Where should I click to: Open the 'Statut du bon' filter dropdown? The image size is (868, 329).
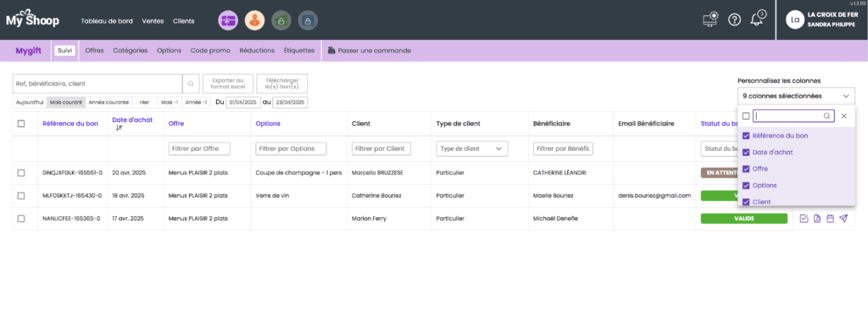719,148
